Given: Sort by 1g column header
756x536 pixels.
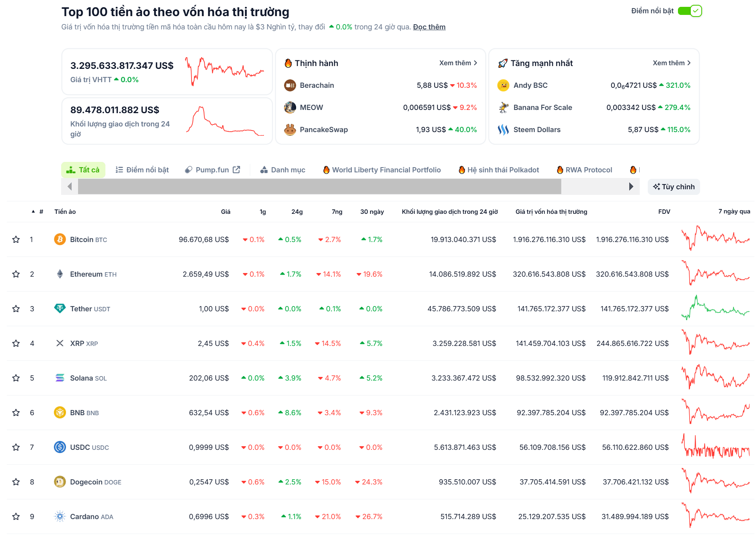Looking at the screenshot, I should pyautogui.click(x=263, y=212).
